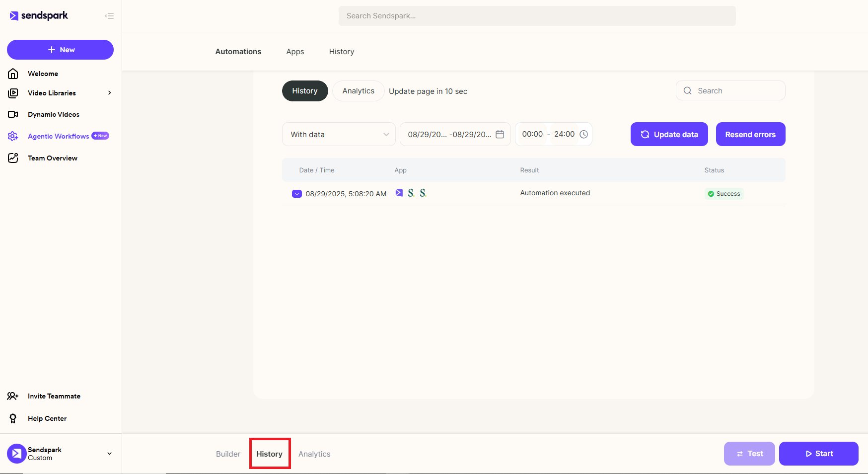The height and width of the screenshot is (474, 868).
Task: Open the With data dropdown
Action: 339,134
